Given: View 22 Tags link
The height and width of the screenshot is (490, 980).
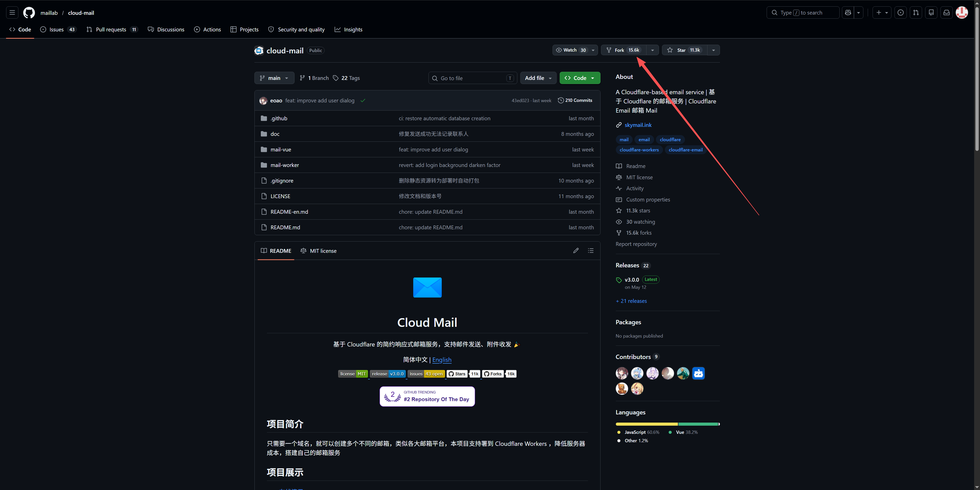Looking at the screenshot, I should pyautogui.click(x=346, y=78).
